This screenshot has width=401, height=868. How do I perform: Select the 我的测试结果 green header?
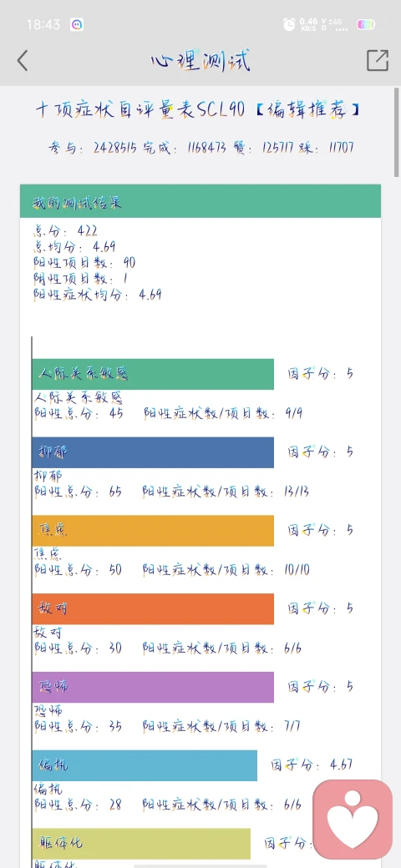[200, 201]
